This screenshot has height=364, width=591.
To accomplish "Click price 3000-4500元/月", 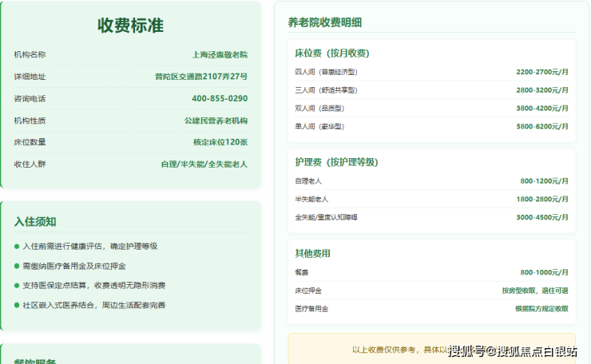I will point(542,217).
